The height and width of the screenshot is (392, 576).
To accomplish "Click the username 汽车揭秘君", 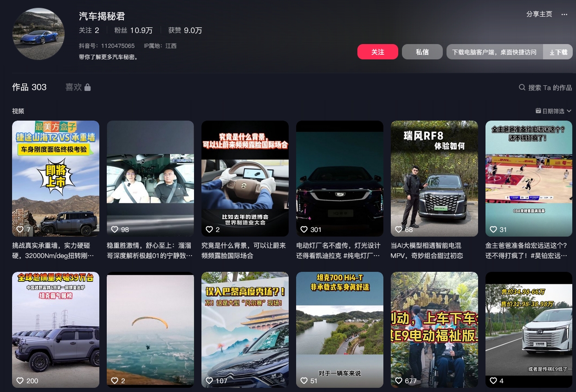I will pyautogui.click(x=102, y=16).
